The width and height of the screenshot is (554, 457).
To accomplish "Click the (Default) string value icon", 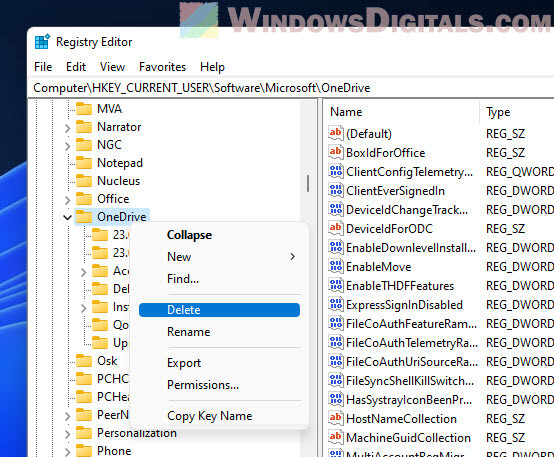I will [x=336, y=133].
